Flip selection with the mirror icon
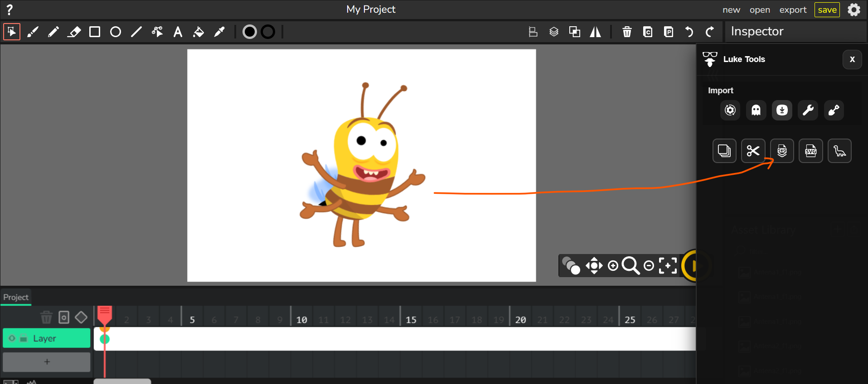Screen dimensions: 868x384 click(x=595, y=32)
